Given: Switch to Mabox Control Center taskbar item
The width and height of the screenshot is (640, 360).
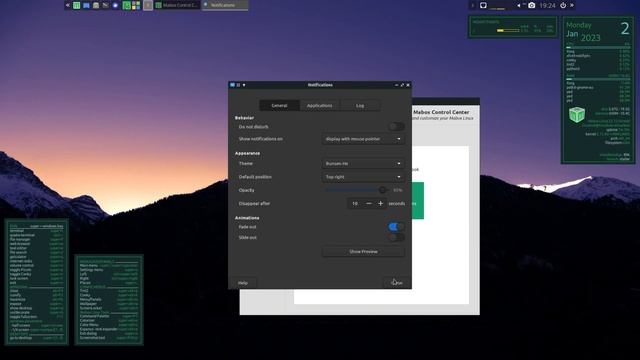Looking at the screenshot, I should [177, 5].
